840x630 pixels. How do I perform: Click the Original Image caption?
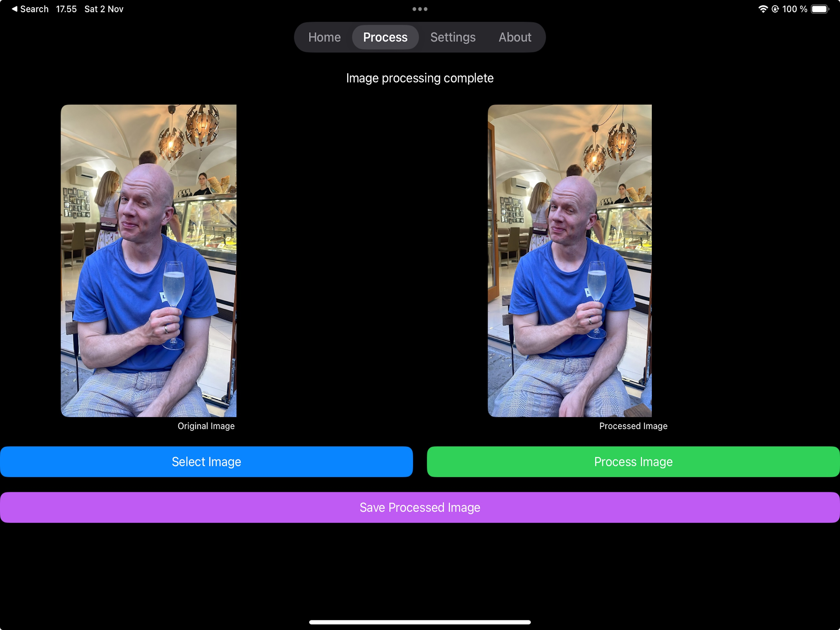(x=206, y=426)
